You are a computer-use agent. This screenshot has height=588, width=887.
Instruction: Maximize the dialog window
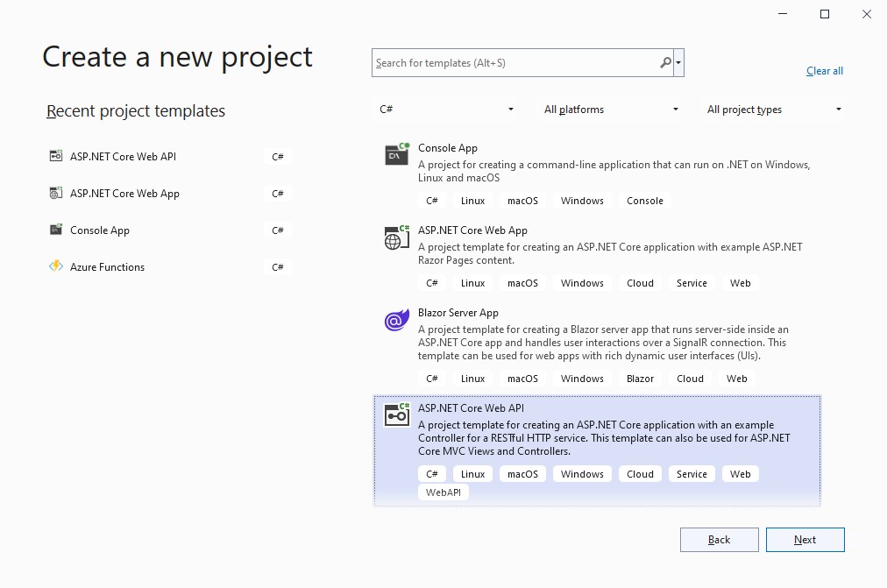[x=825, y=14]
